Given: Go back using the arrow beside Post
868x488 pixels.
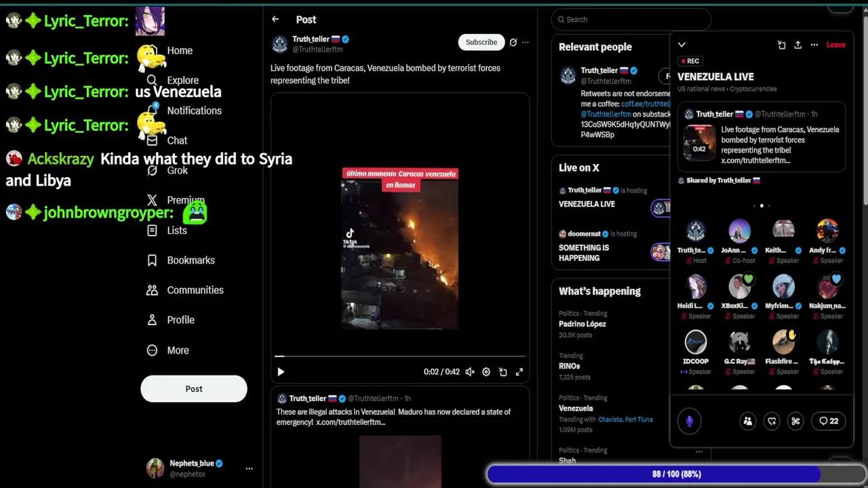Looking at the screenshot, I should [275, 20].
